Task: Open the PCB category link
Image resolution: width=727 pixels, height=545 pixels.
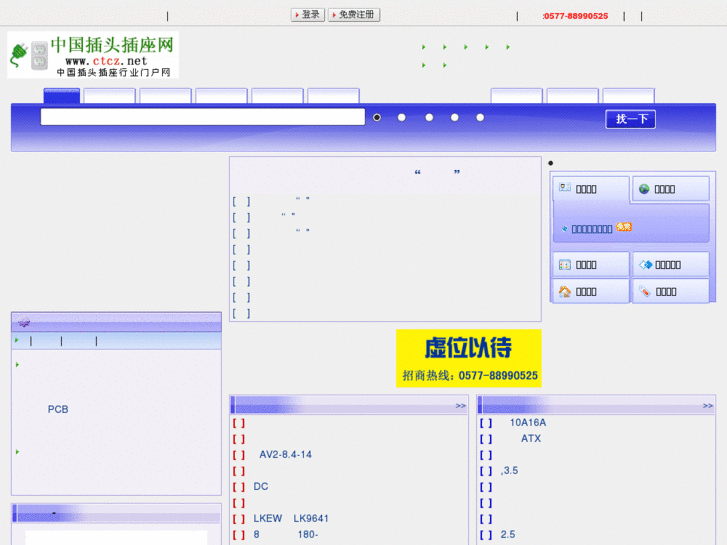Action: 58,409
